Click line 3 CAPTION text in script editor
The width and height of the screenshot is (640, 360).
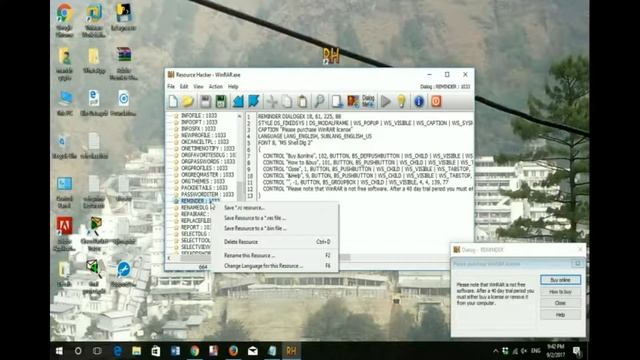pos(305,129)
